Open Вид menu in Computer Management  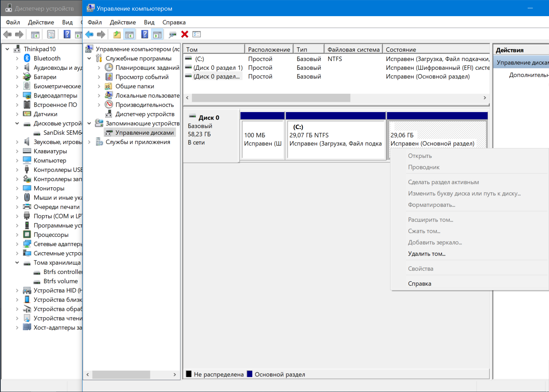point(149,22)
